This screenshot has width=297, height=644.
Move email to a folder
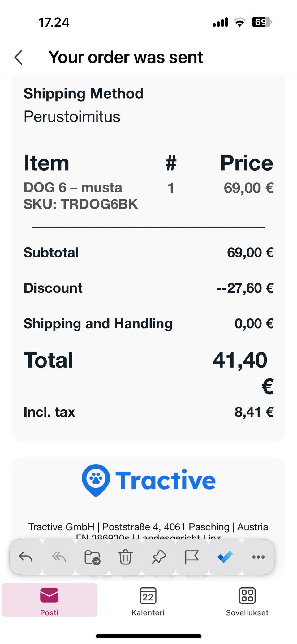pyautogui.click(x=92, y=557)
